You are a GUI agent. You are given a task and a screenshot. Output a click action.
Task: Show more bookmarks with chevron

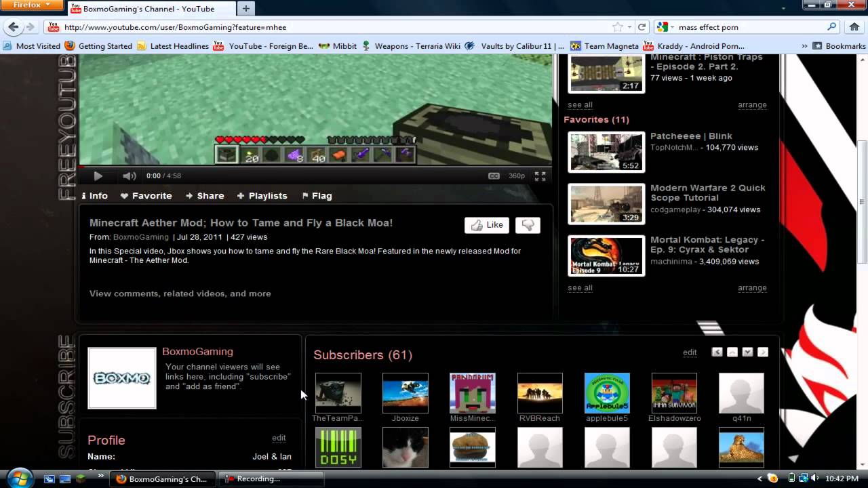click(804, 46)
